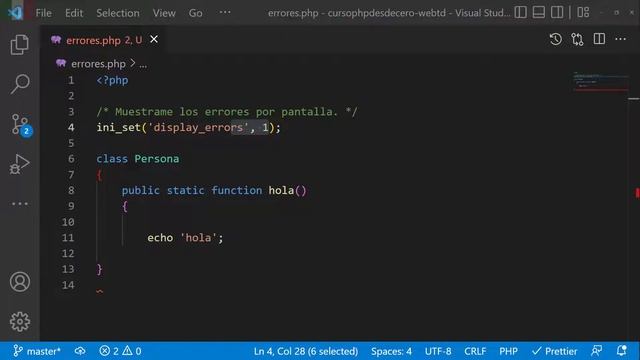The width and height of the screenshot is (640, 360).
Task: Click Synchronize Changes cloud icon in status bar
Action: click(x=80, y=351)
